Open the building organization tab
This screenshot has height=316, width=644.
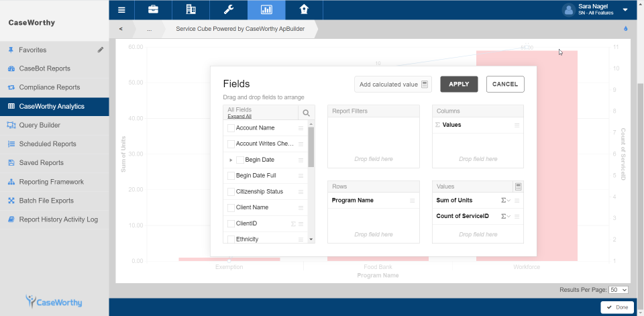pos(191,9)
